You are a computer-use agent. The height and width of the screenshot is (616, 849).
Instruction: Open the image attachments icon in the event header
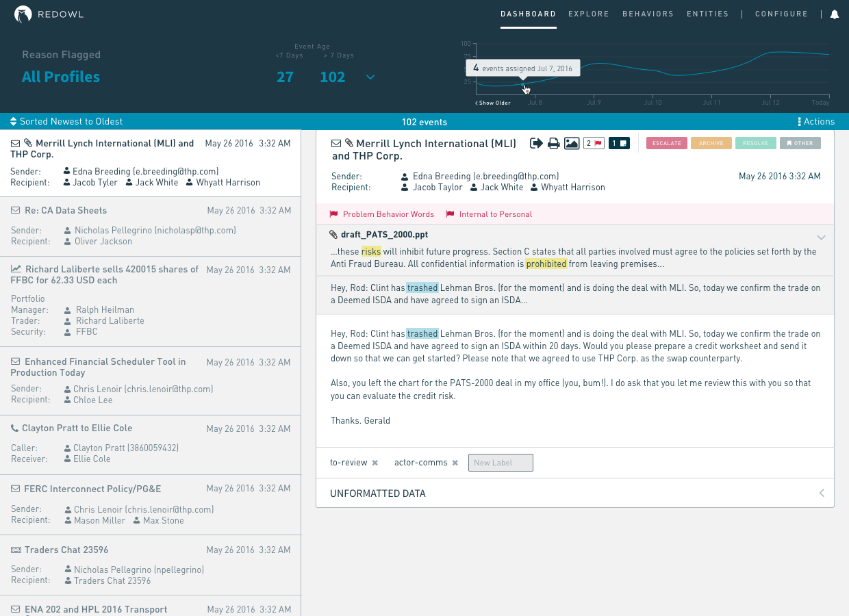click(572, 143)
